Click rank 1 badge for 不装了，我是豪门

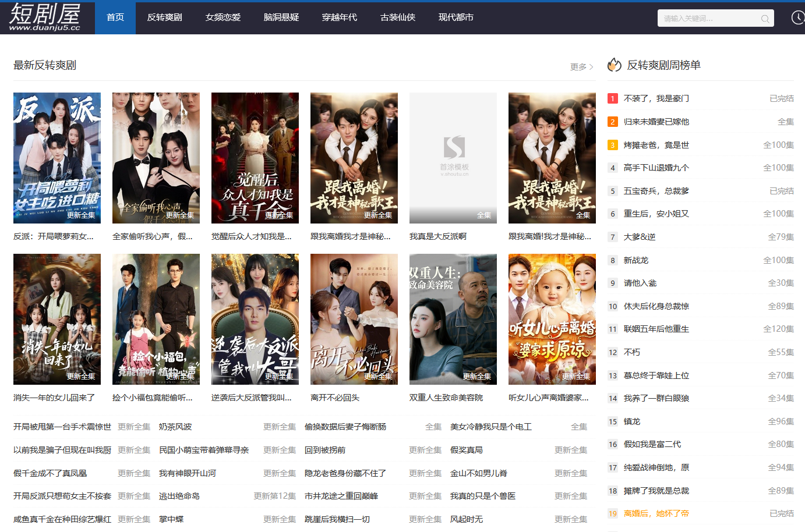click(x=613, y=98)
